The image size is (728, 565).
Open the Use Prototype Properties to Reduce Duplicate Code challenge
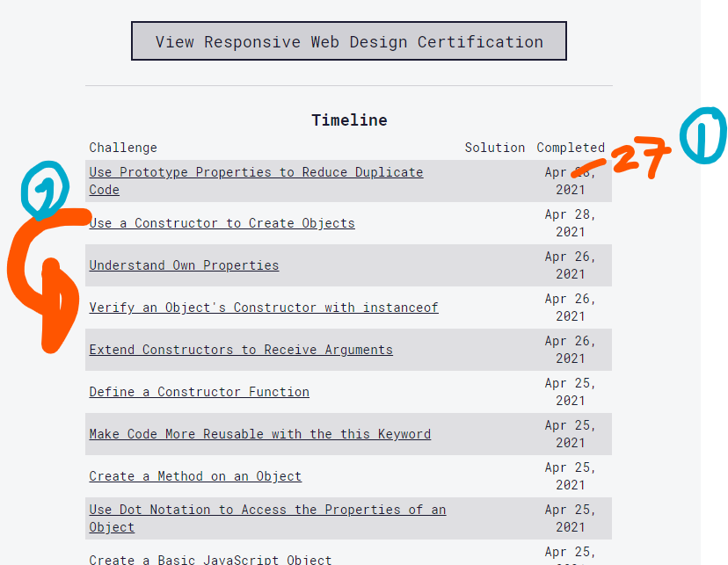(x=256, y=172)
